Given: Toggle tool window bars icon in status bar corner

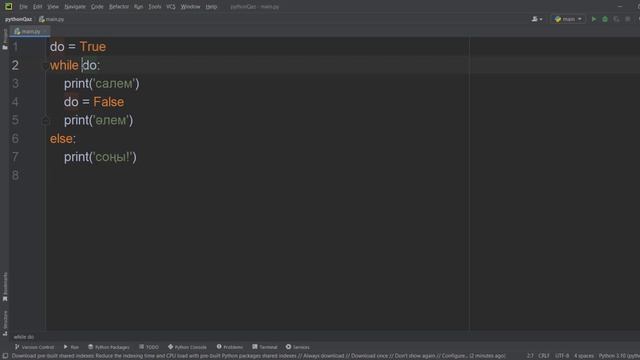Looking at the screenshot, I should [x=5, y=356].
